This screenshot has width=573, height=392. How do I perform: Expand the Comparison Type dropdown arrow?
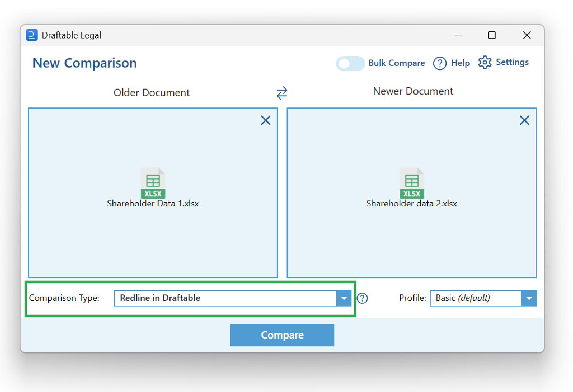tap(344, 298)
